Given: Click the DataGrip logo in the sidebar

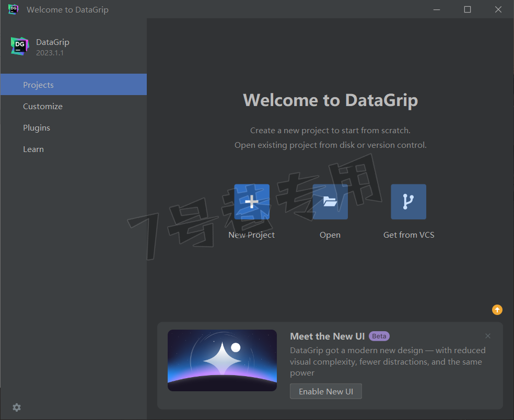Looking at the screenshot, I should (20, 46).
